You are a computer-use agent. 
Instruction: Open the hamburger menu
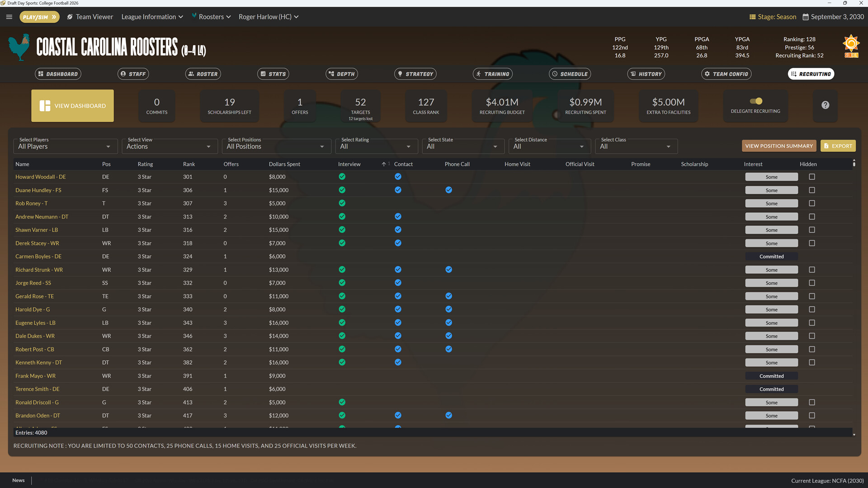9,17
